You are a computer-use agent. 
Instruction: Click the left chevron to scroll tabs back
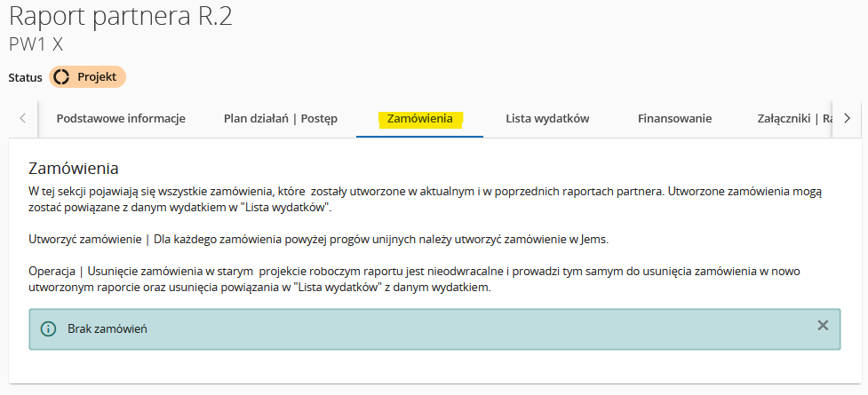point(23,118)
